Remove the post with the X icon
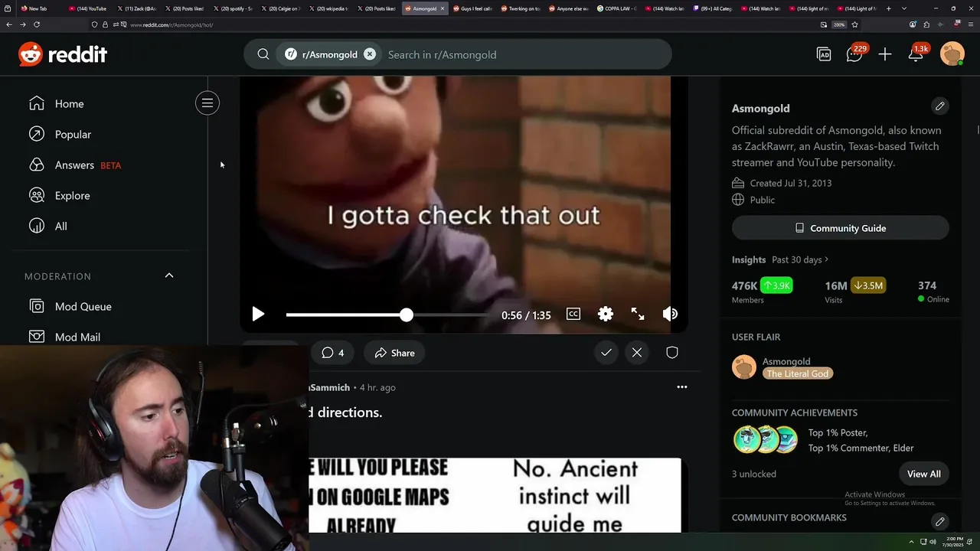This screenshot has height=551, width=980. [x=637, y=353]
